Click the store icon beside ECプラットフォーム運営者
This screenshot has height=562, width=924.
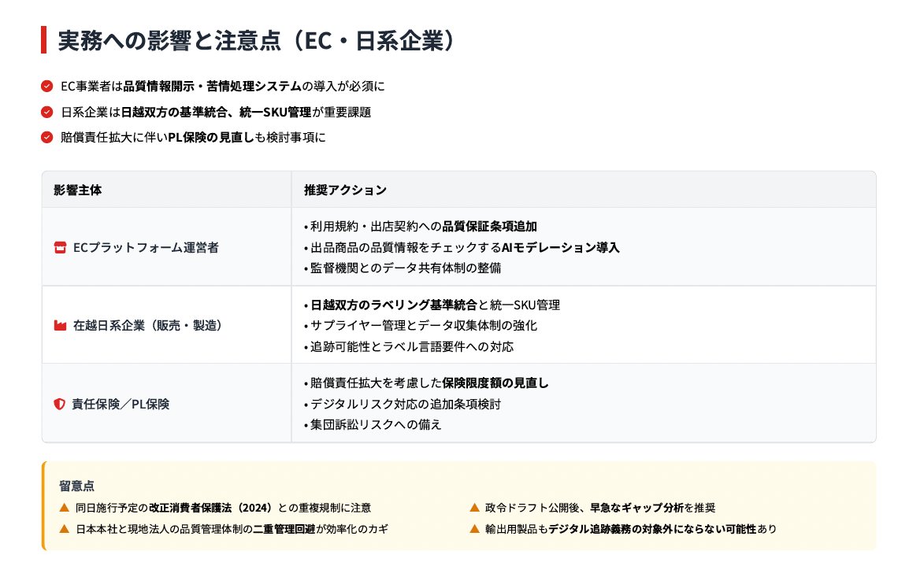click(60, 247)
